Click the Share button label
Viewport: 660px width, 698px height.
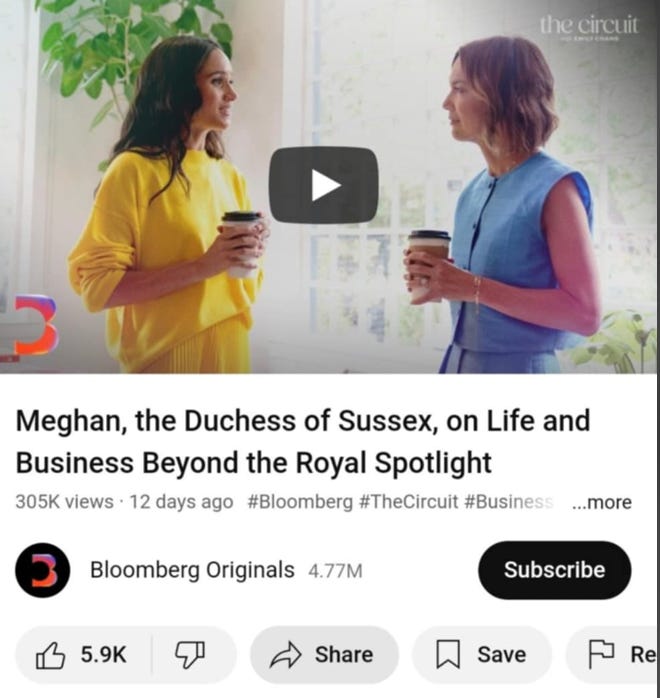[x=344, y=655]
